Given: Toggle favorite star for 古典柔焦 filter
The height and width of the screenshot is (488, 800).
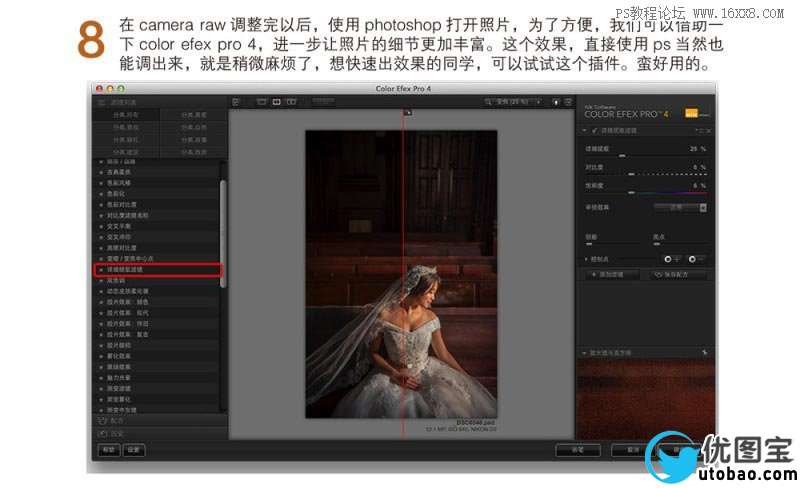Looking at the screenshot, I should pos(101,172).
